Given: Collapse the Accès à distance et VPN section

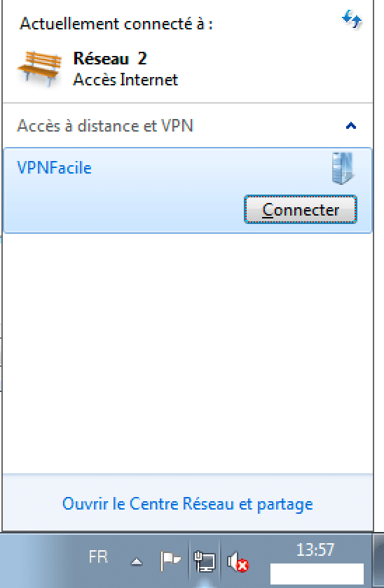Looking at the screenshot, I should (x=350, y=125).
